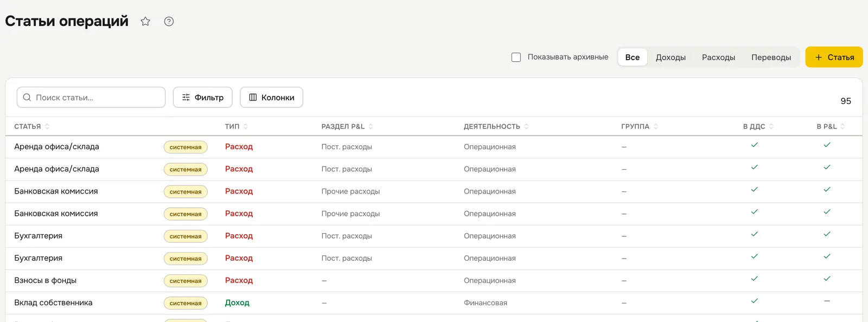This screenshot has width=868, height=322.
Task: Sort by РАЗДЕЛ P&L column header
Action: pos(347,126)
